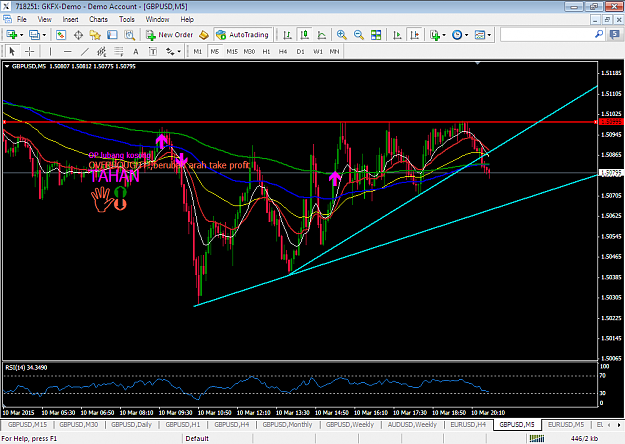Open the Strategy Tester magnifier icon

(130, 35)
